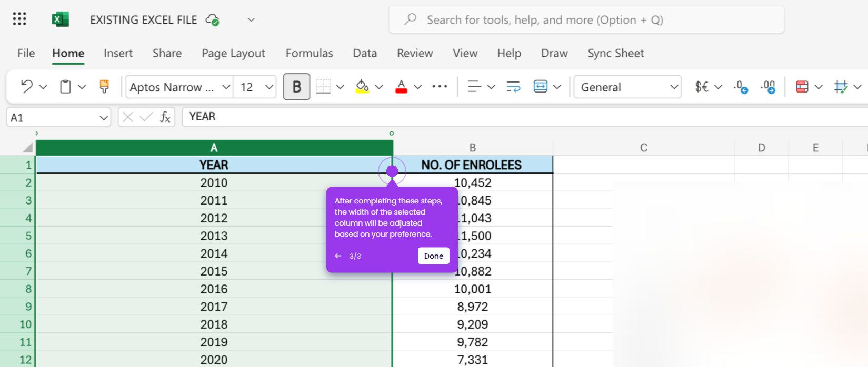868x367 pixels.
Task: Apply the yellow fill color
Action: [362, 87]
